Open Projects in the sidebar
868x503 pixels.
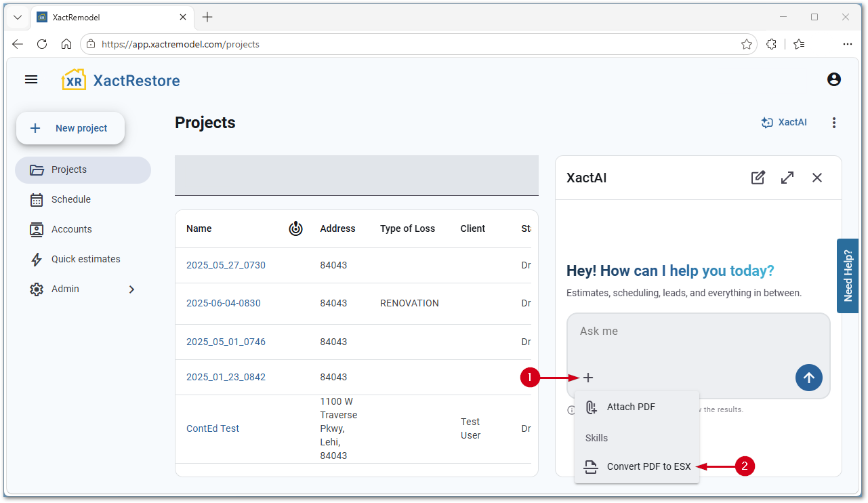pos(83,169)
